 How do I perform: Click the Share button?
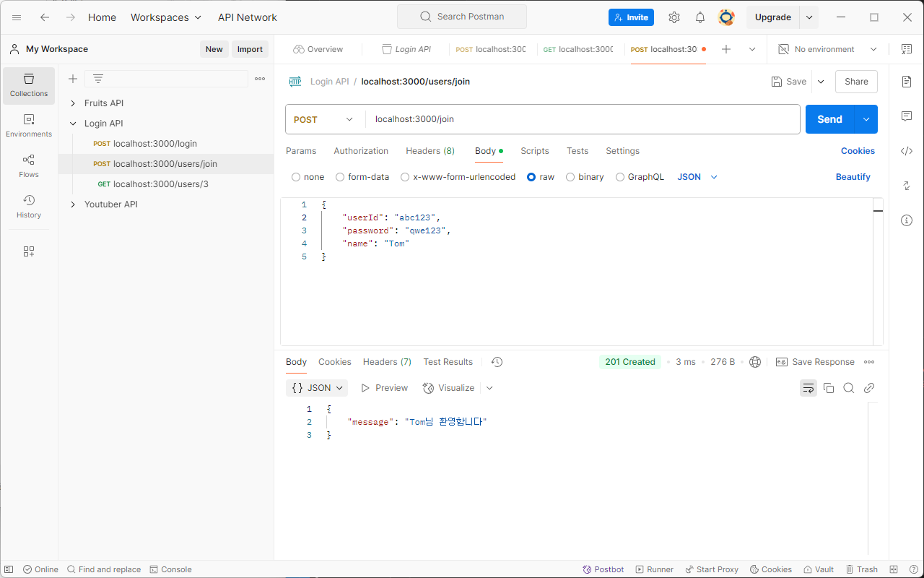[856, 82]
